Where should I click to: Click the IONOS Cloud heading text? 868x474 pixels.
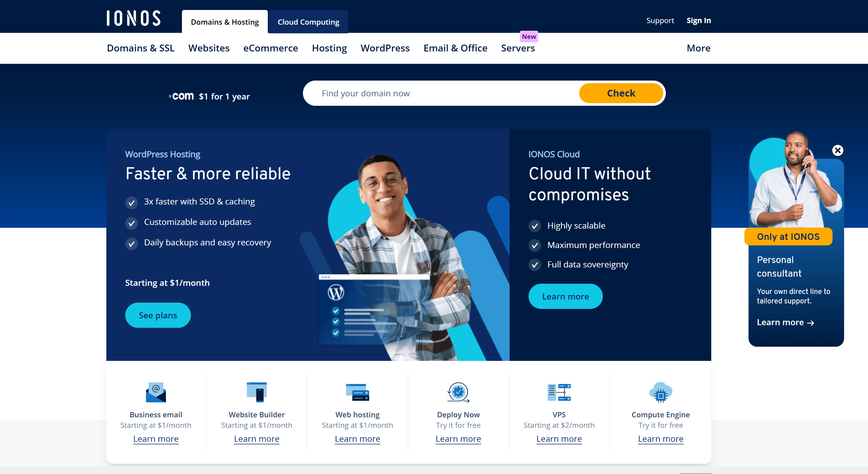554,154
